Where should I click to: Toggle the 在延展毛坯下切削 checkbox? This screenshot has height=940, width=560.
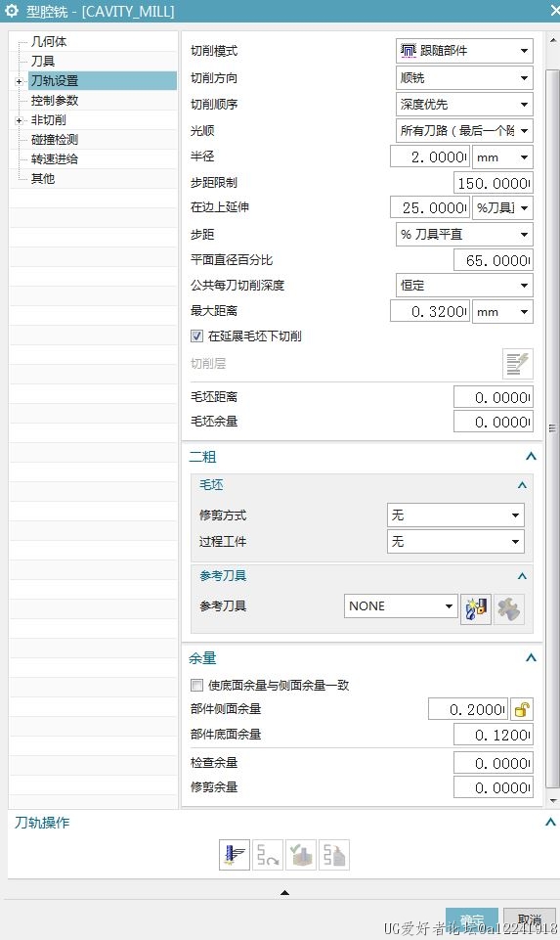coord(196,336)
